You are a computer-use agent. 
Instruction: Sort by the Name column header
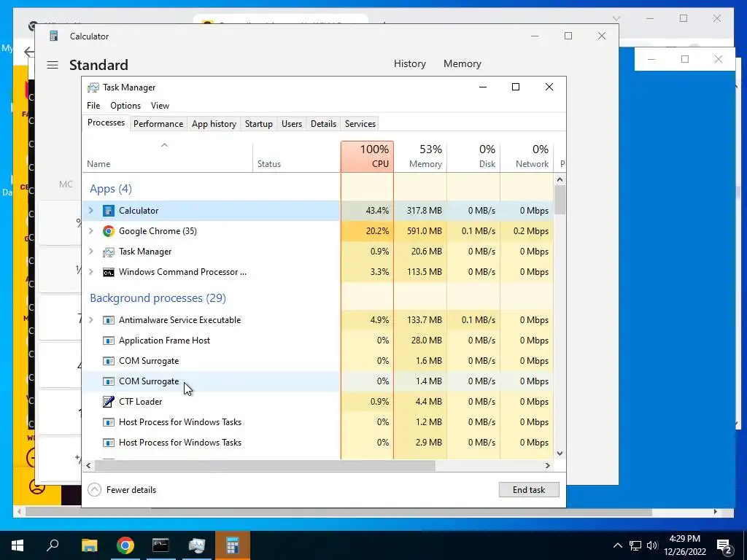pos(167,157)
